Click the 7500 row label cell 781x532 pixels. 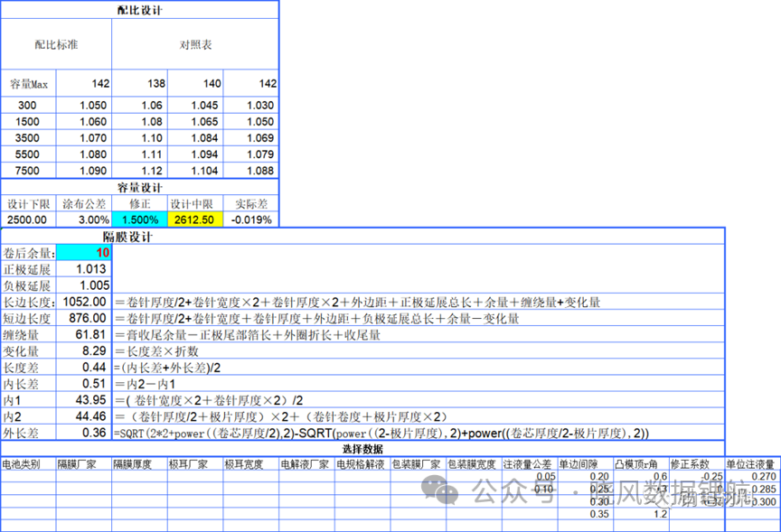29,171
